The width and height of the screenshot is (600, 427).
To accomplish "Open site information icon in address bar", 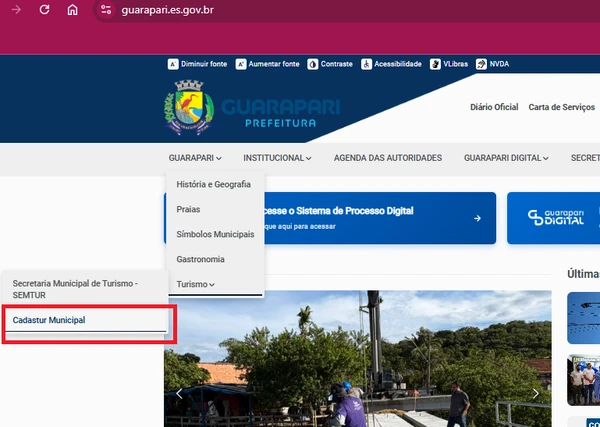I will [106, 10].
